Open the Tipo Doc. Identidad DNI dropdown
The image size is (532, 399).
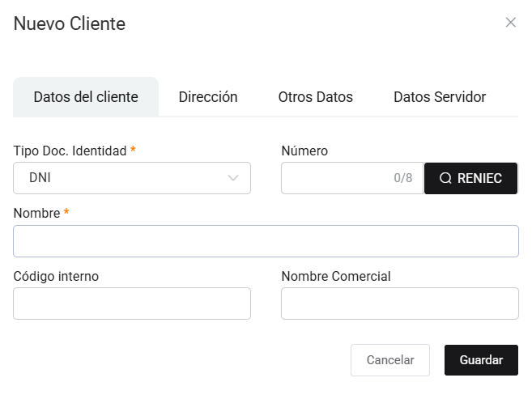pos(131,178)
